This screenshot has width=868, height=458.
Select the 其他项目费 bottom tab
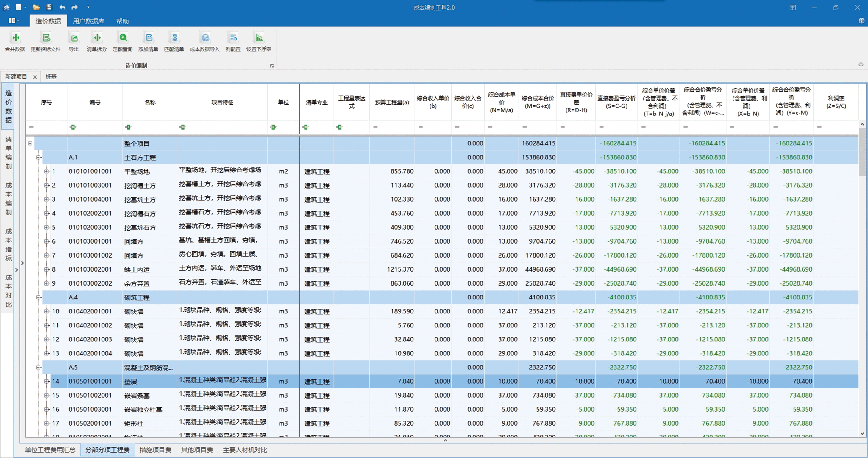coord(197,450)
